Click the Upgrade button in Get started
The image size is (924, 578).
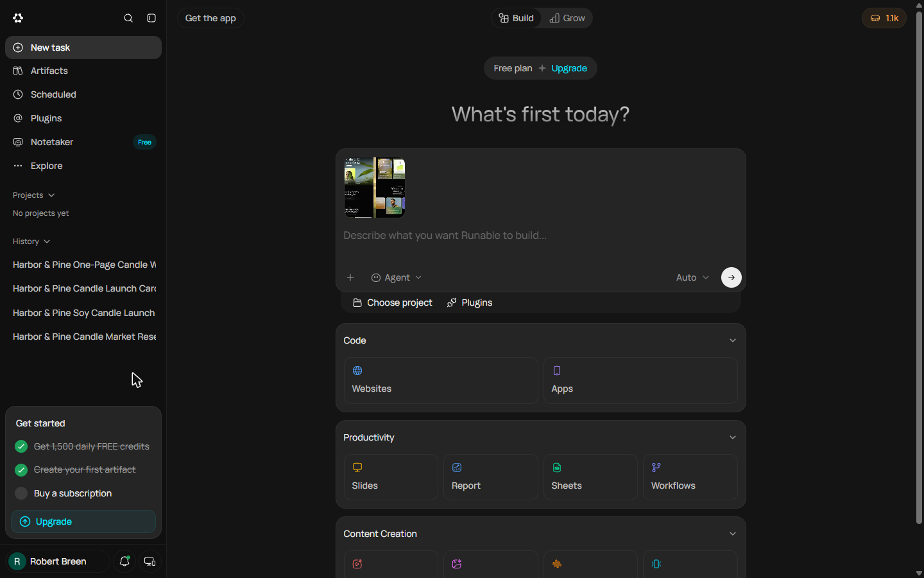[x=83, y=521]
